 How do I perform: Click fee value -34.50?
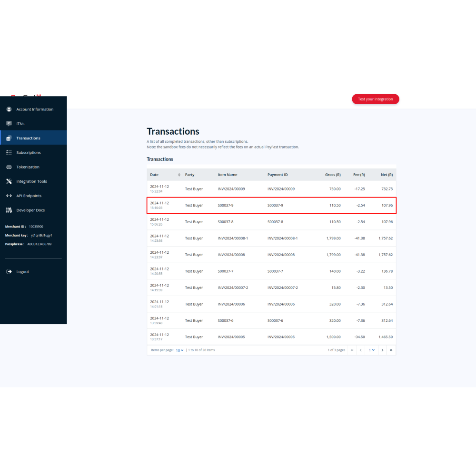tap(360, 337)
